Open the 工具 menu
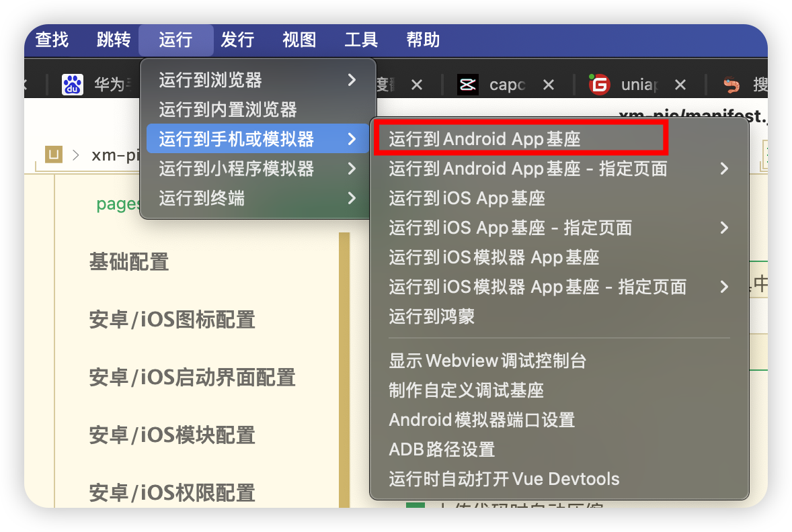 (361, 40)
